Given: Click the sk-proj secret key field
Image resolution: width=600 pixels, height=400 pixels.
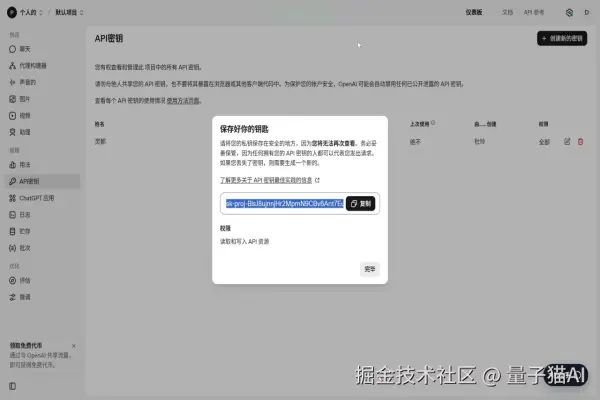Looking at the screenshot, I should (284, 203).
